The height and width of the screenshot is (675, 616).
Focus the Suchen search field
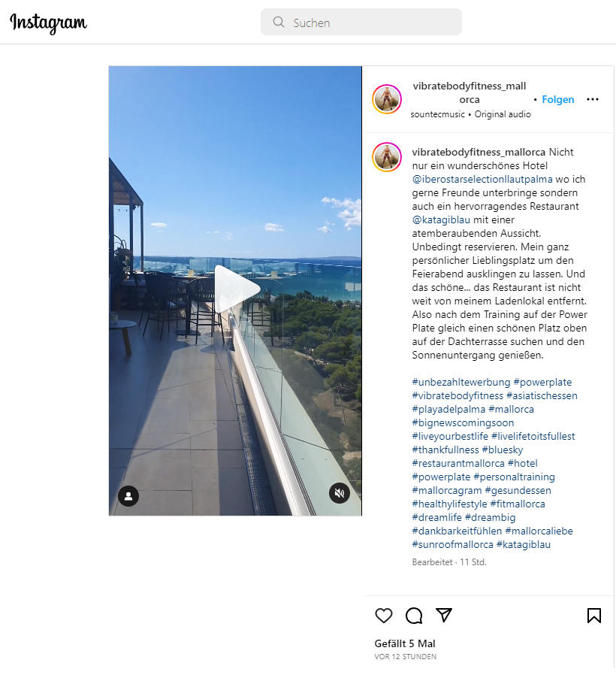(x=361, y=22)
